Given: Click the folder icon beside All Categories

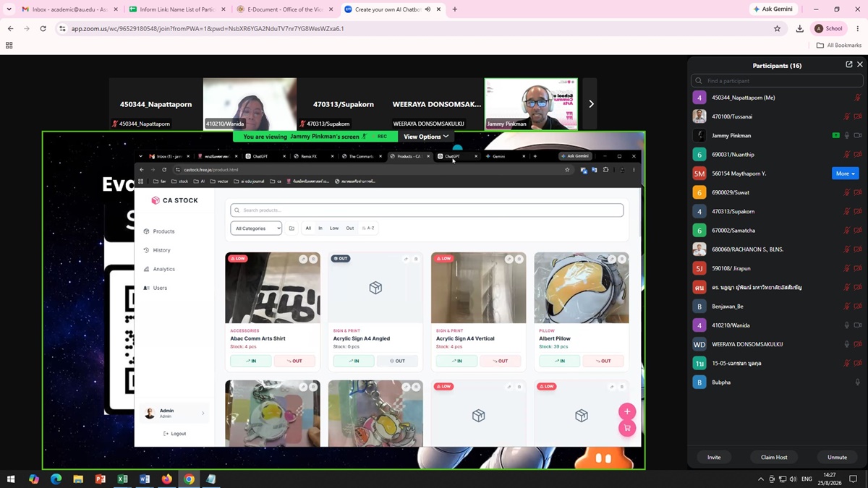Looking at the screenshot, I should 292,228.
